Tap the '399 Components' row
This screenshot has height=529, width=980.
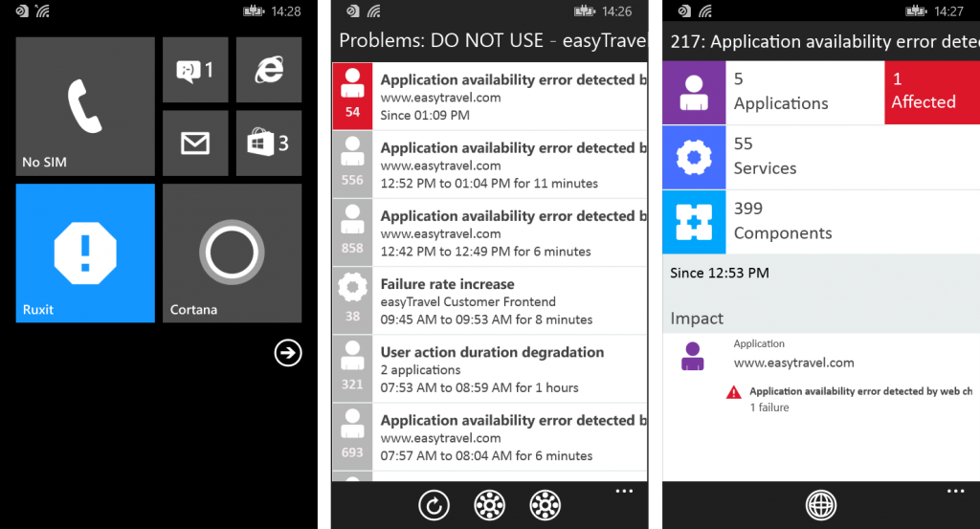click(x=821, y=222)
